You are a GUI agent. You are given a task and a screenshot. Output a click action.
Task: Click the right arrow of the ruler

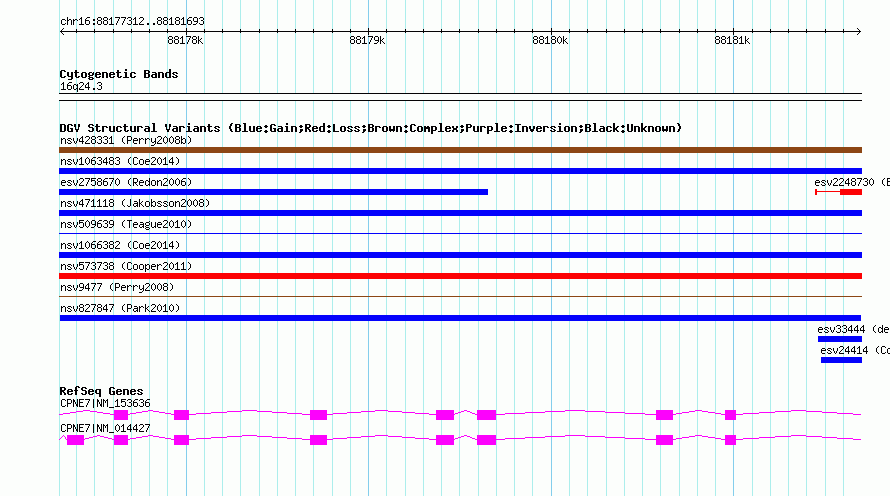(858, 32)
